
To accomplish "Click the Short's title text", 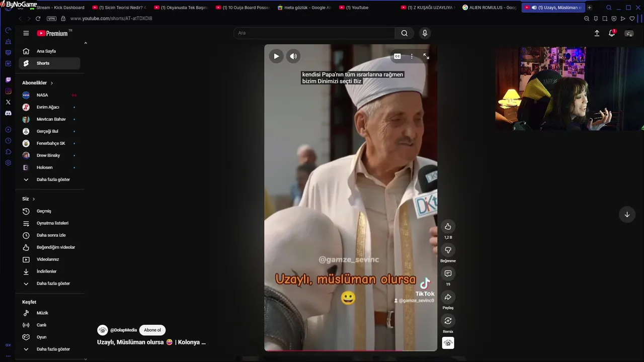I will tap(151, 342).
